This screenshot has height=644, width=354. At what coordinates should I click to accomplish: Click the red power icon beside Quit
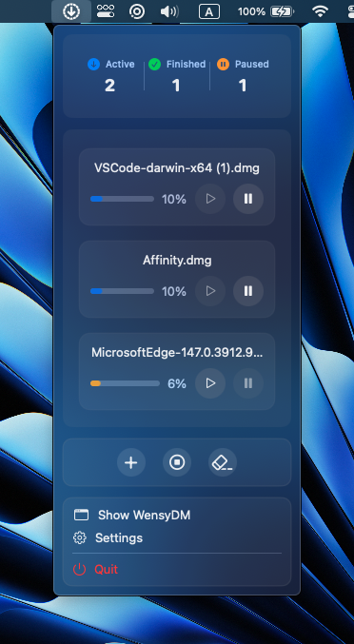click(x=79, y=569)
